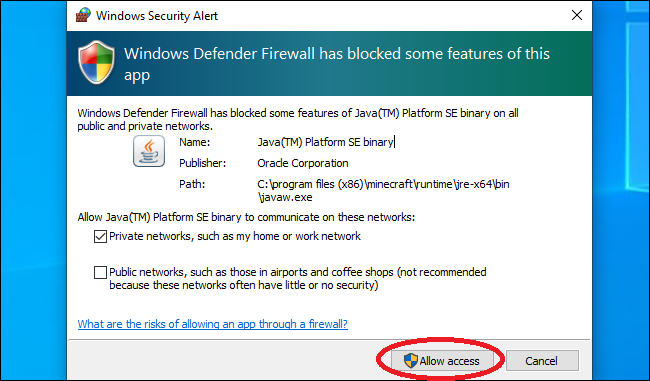Click the banner heading about blocked features
The height and width of the screenshot is (381, 650).
point(337,64)
